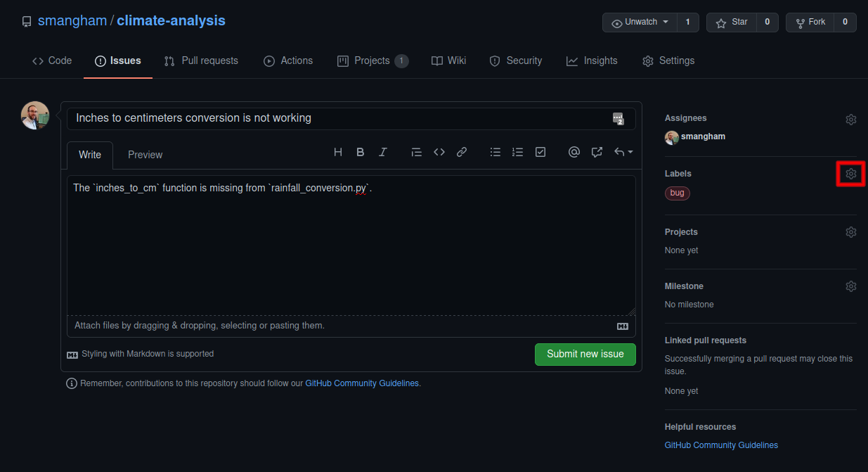Open GitHub Community Guidelines under Helpful resources
868x472 pixels.
721,445
